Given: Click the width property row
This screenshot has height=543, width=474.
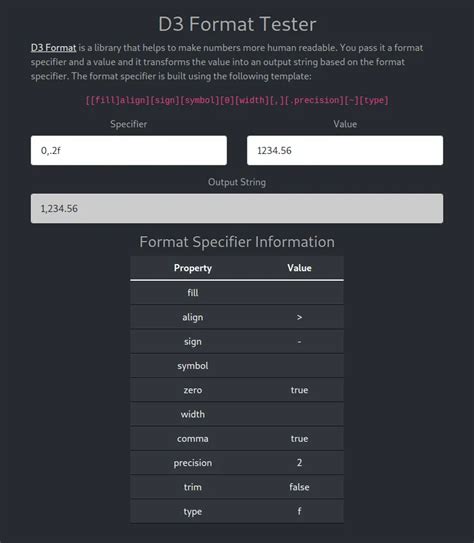Looking at the screenshot, I should (237, 414).
